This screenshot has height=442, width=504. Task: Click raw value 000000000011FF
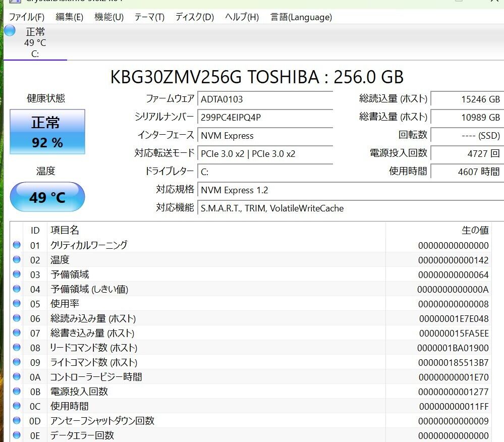[454, 407]
